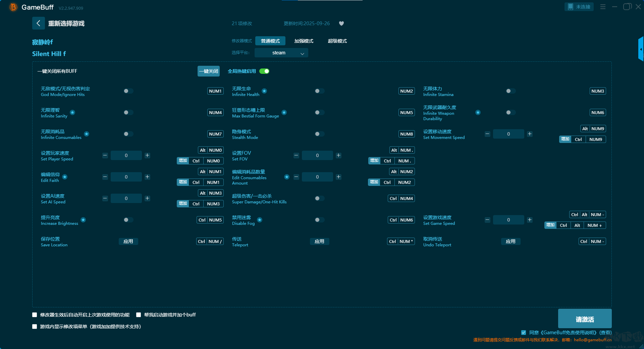Toggle the global hotkey enable switch
This screenshot has height=349, width=644.
point(264,71)
